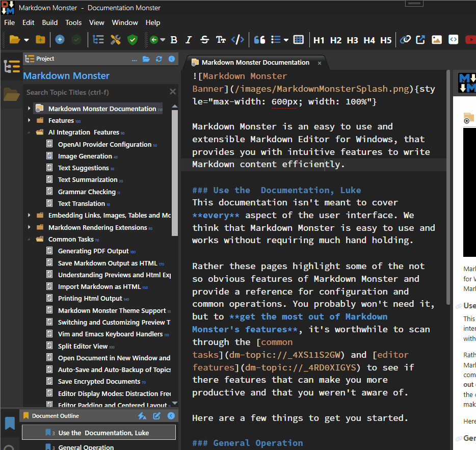The height and width of the screenshot is (450, 476).
Task: Open the Build menu
Action: click(50, 23)
